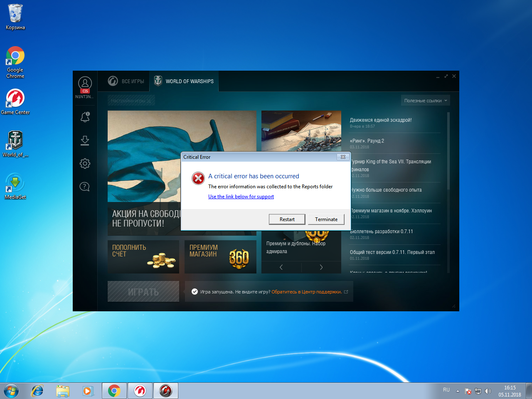Screen dimensions: 532x399
Task: Expand Полезные ссылки dropdown
Action: pos(426,101)
